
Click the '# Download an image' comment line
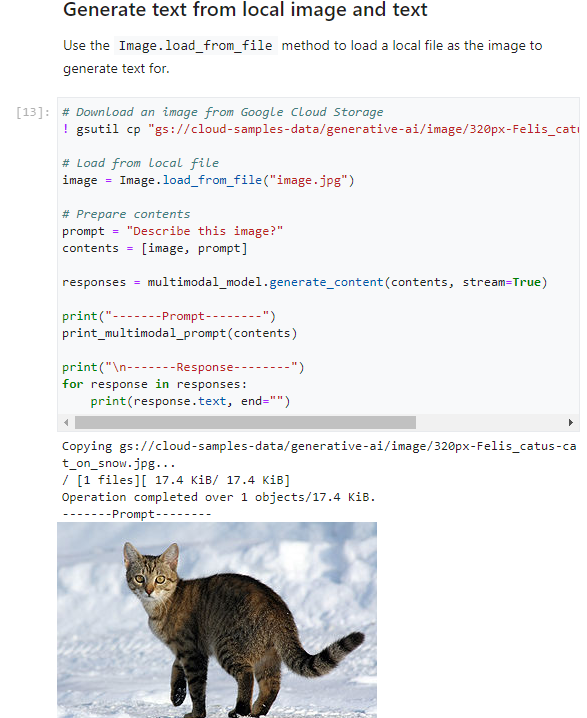point(223,112)
